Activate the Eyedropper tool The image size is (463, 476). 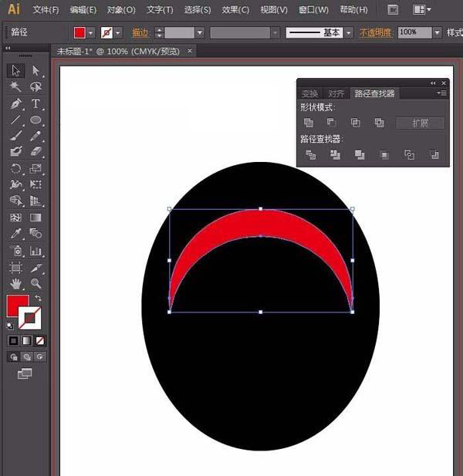coord(15,234)
